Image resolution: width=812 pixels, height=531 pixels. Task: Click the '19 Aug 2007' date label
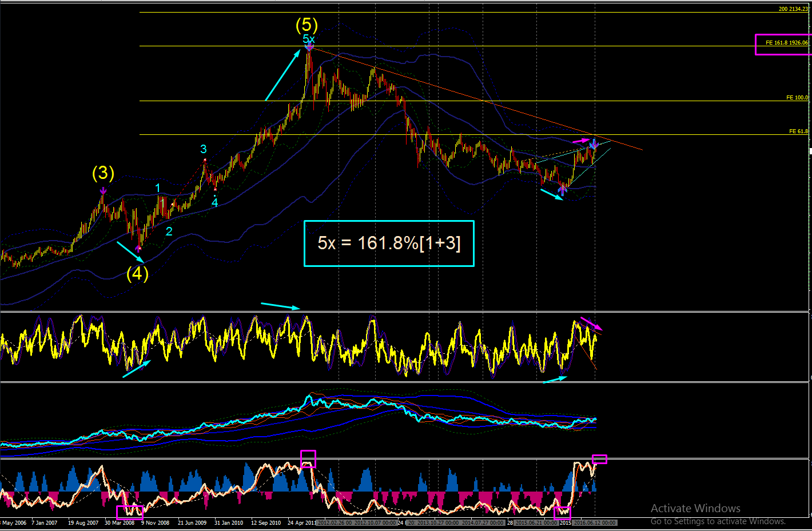point(83,522)
